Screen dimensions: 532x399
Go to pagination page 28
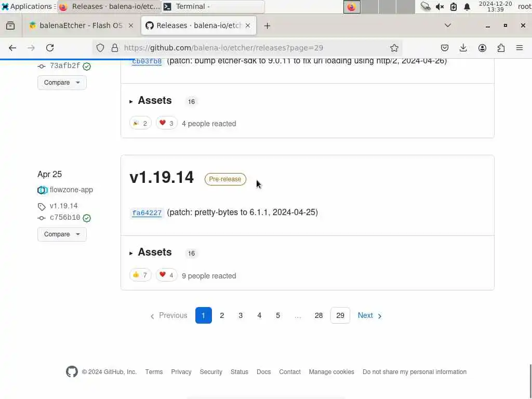pyautogui.click(x=318, y=315)
